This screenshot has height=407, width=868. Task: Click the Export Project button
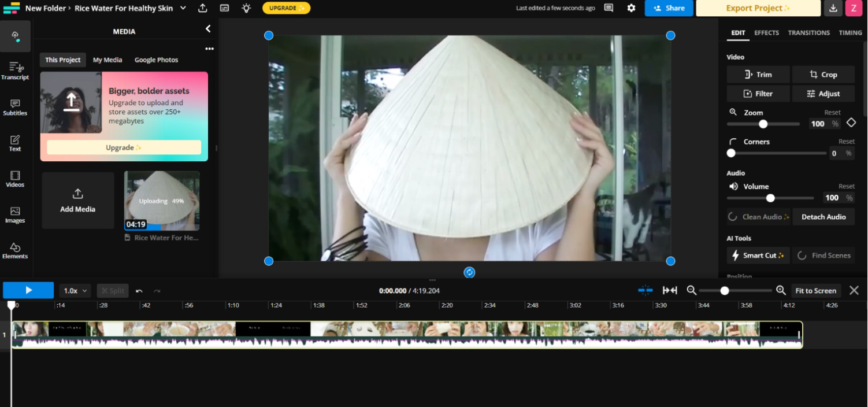(758, 8)
